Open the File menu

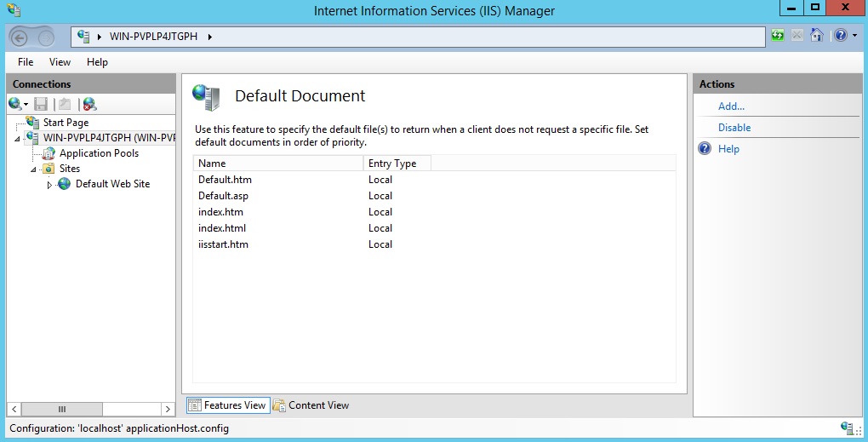pyautogui.click(x=26, y=62)
